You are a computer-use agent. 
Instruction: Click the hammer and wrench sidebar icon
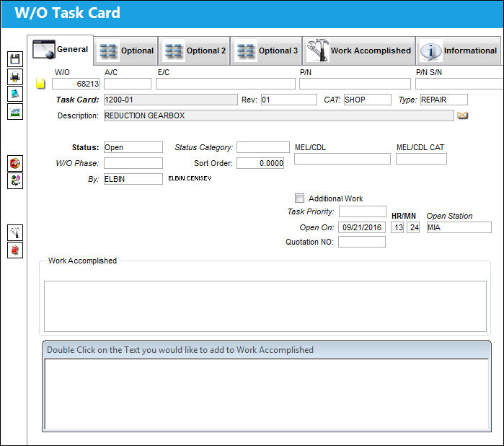(15, 232)
